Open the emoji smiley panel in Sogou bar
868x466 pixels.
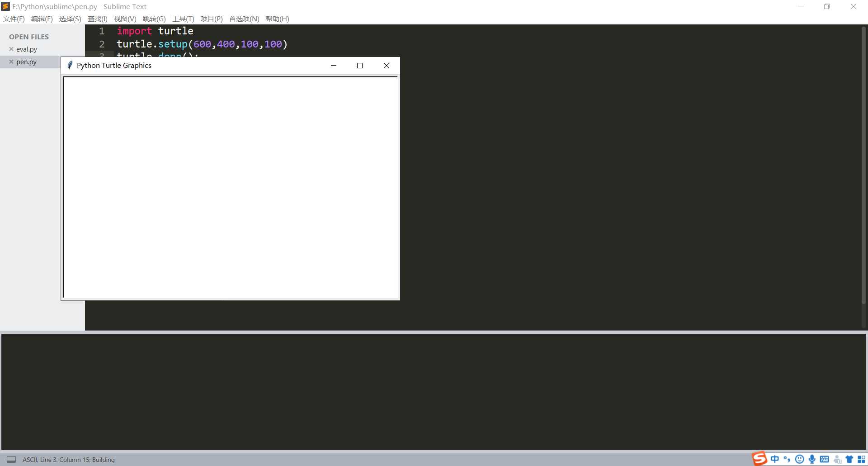click(x=799, y=459)
